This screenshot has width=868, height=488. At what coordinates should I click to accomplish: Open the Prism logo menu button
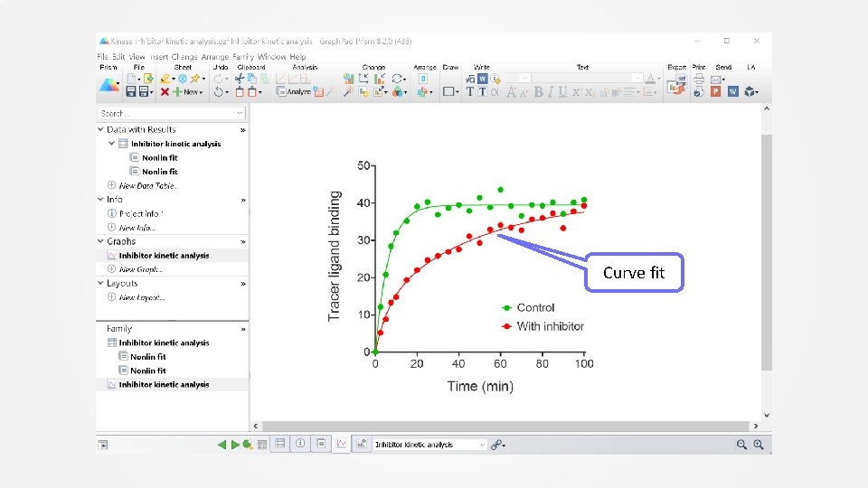coord(109,85)
